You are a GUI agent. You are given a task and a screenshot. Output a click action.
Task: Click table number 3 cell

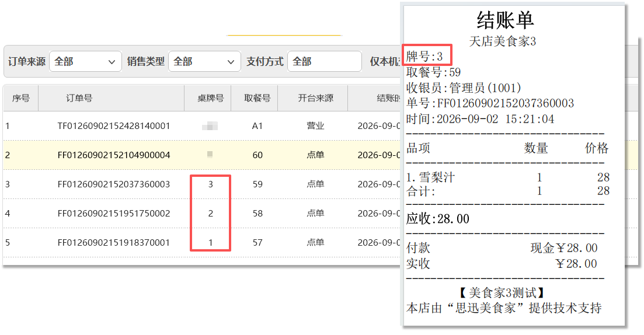(x=211, y=184)
